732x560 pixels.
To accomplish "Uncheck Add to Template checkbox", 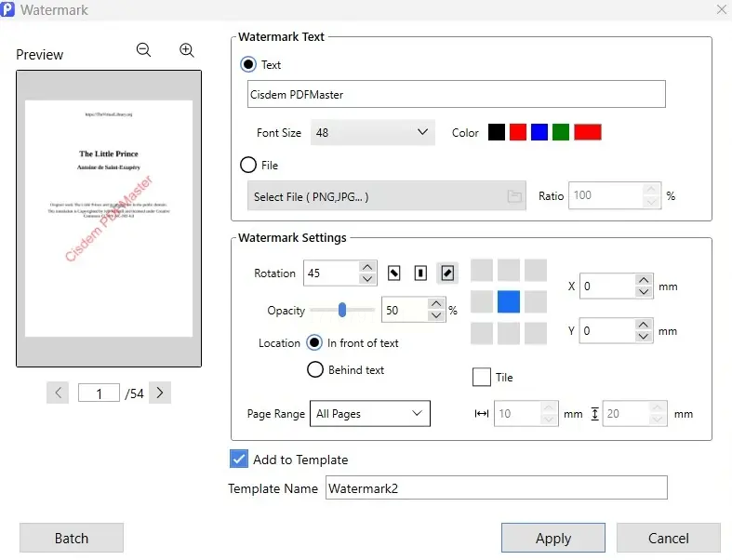I will click(x=238, y=460).
